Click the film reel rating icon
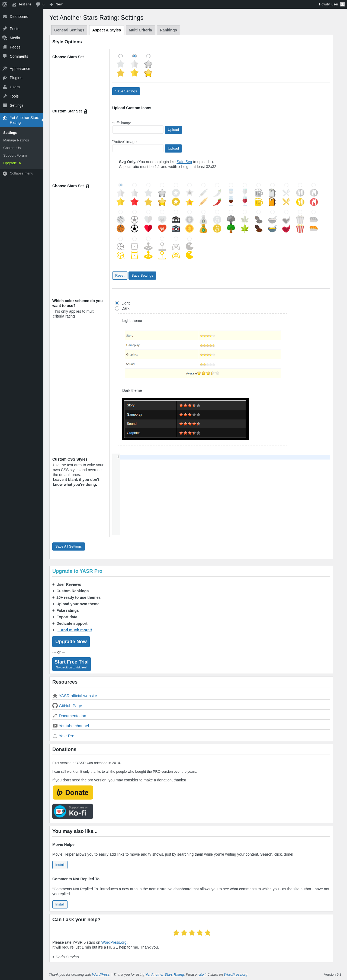Viewport: 347px width, 980px height. pyautogui.click(x=121, y=255)
